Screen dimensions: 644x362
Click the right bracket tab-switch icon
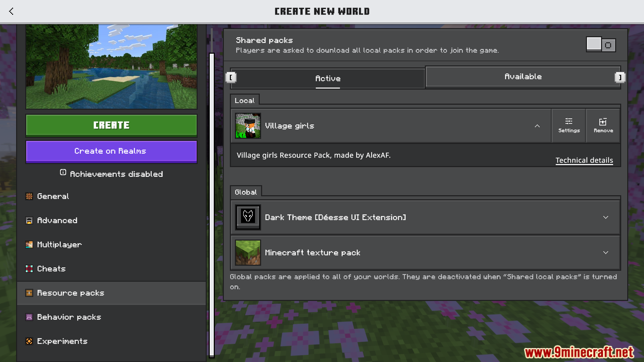click(620, 77)
